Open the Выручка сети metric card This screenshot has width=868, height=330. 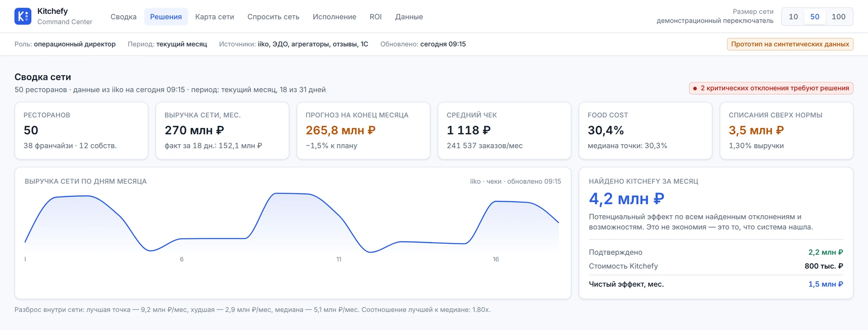(x=222, y=131)
